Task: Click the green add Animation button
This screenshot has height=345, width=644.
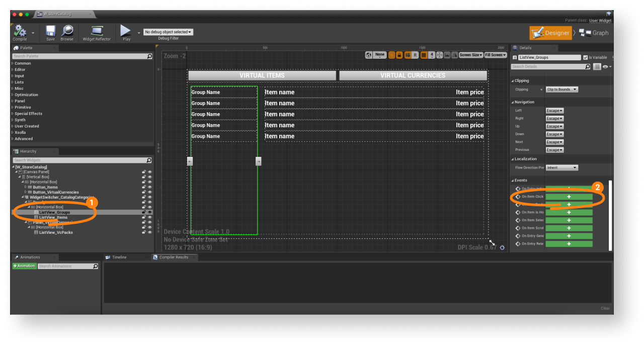Action: 25,266
